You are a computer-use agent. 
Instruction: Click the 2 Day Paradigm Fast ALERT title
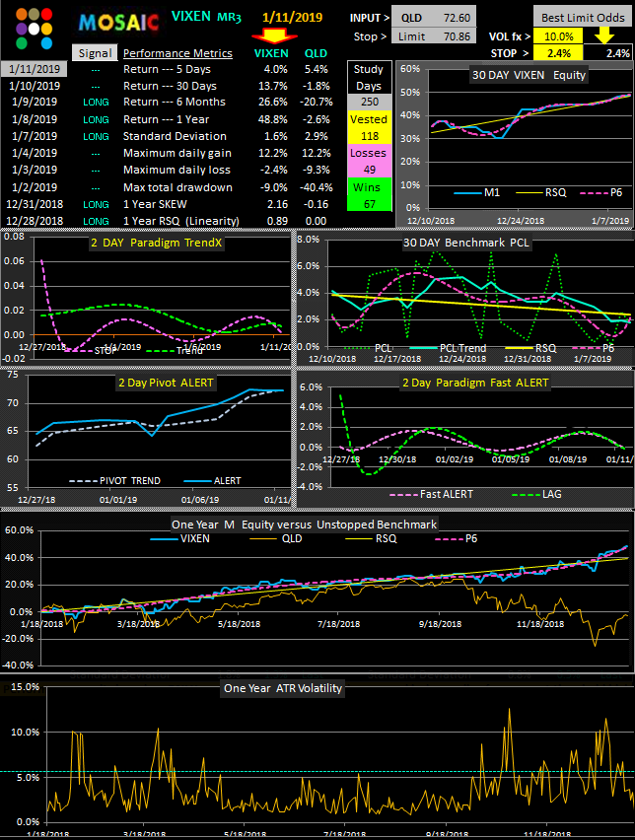pos(475,383)
